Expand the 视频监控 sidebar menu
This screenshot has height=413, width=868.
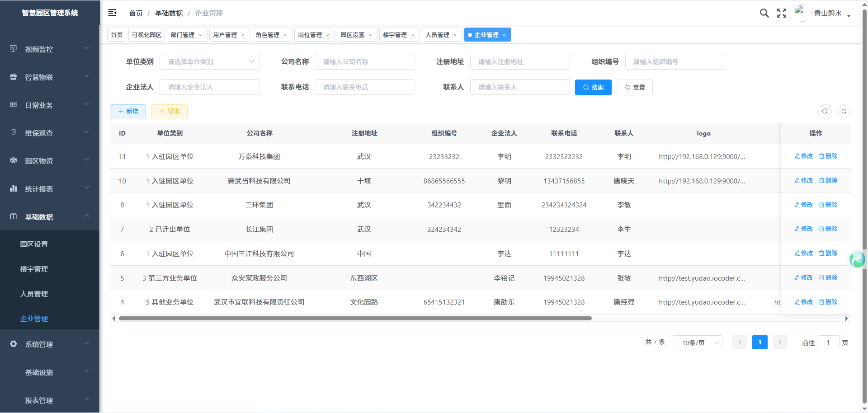click(50, 49)
